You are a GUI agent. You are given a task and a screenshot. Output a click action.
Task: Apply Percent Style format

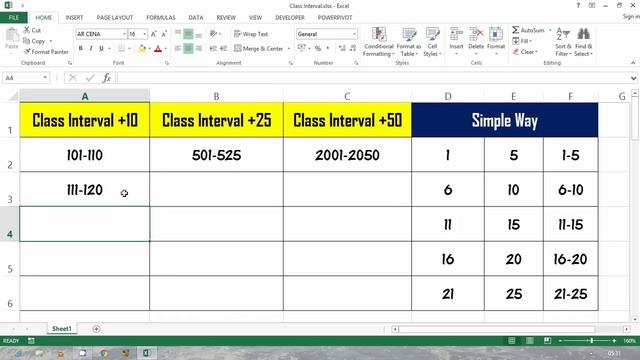318,49
